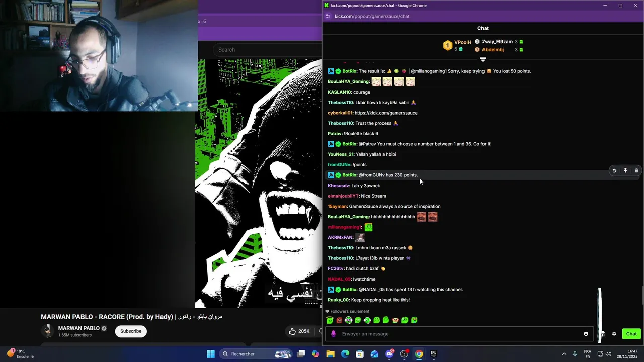Open the emoji picker in message box
Viewport: 644px width, 362px height.
point(586,334)
